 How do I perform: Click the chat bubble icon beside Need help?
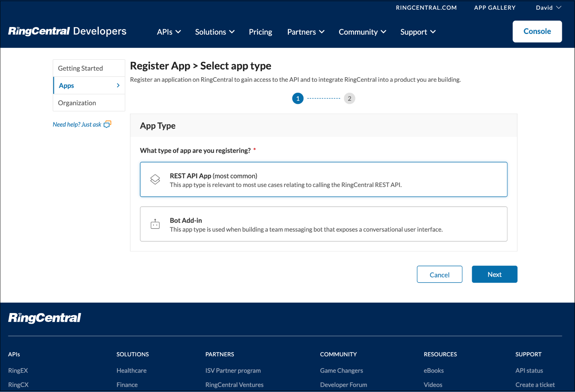(107, 124)
